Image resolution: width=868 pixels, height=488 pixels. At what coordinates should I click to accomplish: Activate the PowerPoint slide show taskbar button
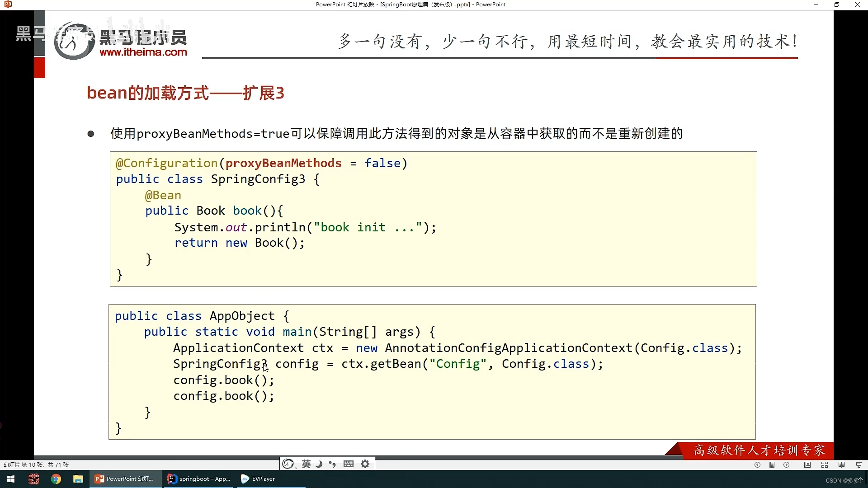pos(125,479)
